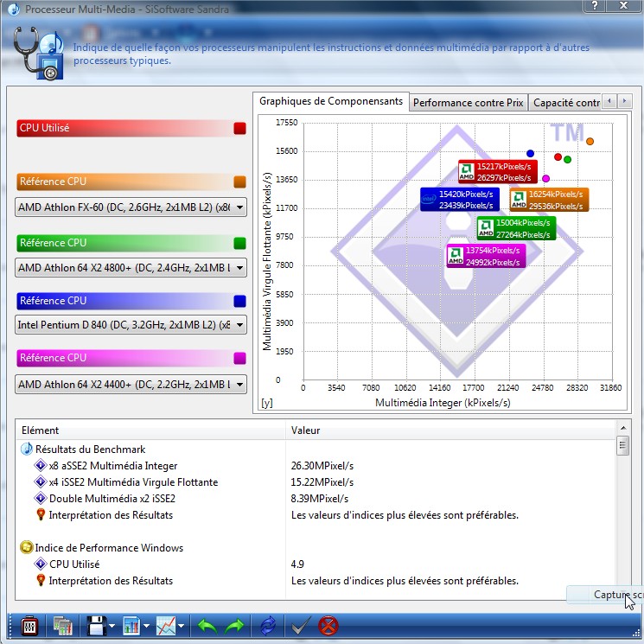Open the Intel Pentium D 840 dropdown
644x644 pixels.
pos(131,325)
